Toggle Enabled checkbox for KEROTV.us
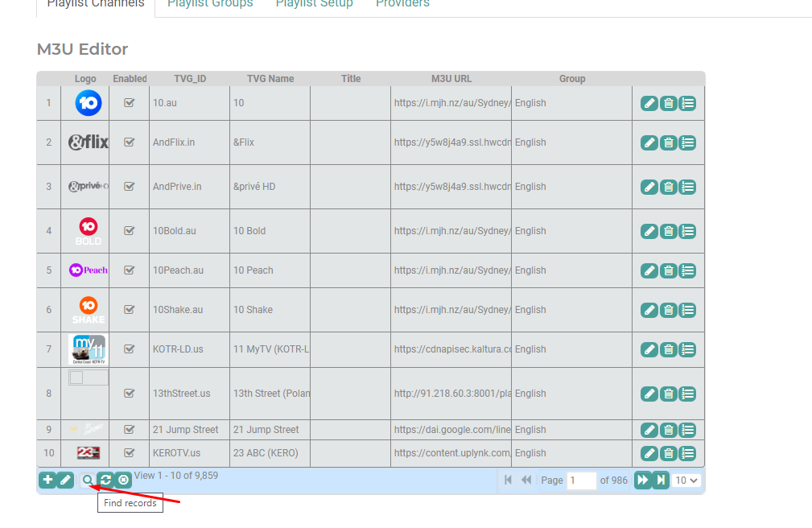Viewport: 812px width, 528px height. pyautogui.click(x=130, y=453)
